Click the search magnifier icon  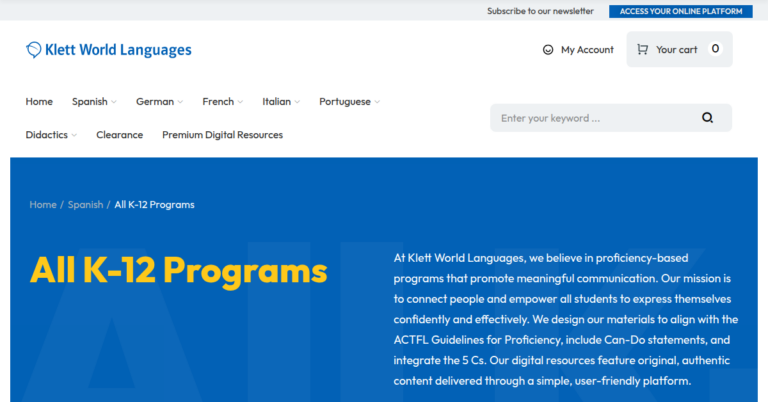pos(707,118)
